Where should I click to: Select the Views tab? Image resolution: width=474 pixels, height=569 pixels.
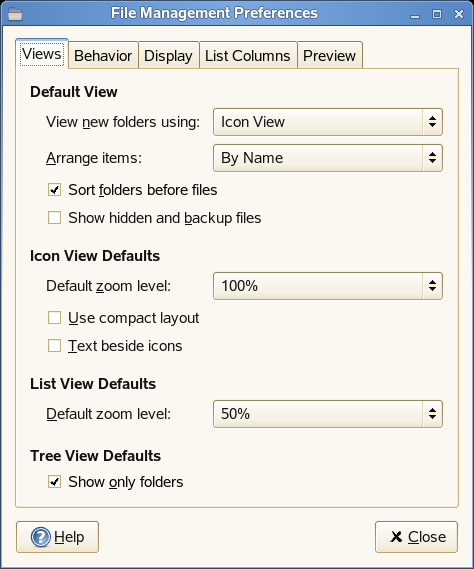click(42, 54)
